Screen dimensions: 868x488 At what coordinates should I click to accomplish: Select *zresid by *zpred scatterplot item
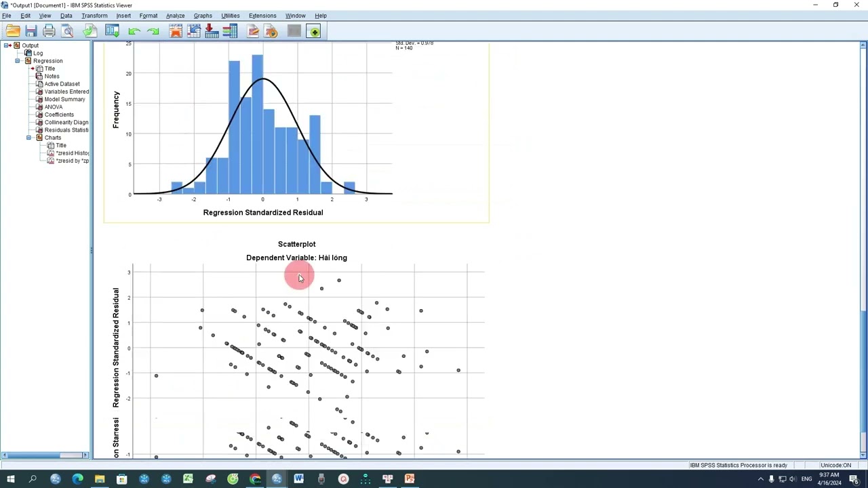(x=73, y=161)
